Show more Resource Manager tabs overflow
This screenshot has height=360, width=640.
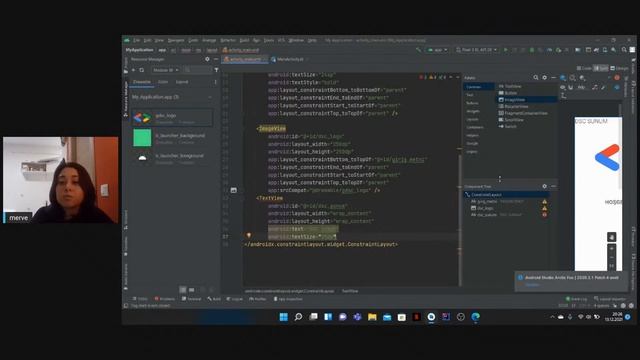tap(216, 82)
